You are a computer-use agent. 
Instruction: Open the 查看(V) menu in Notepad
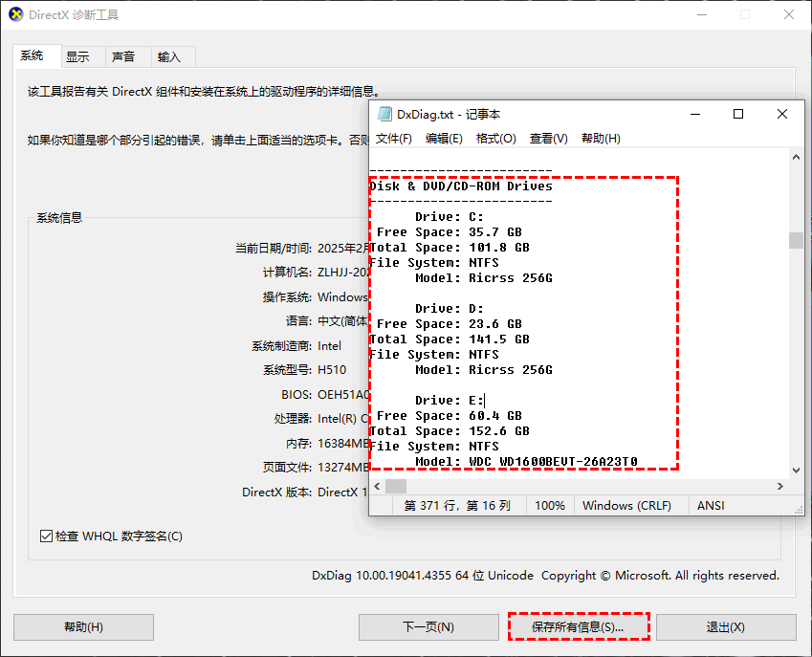[548, 139]
